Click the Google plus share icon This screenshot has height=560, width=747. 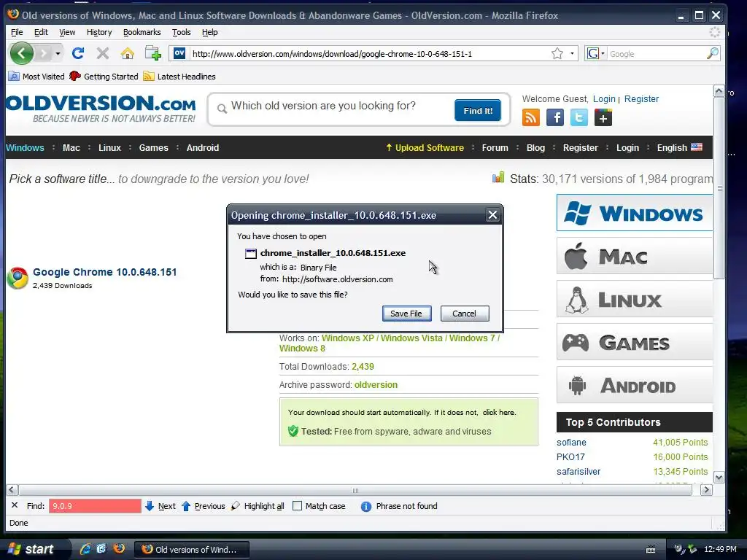[603, 117]
